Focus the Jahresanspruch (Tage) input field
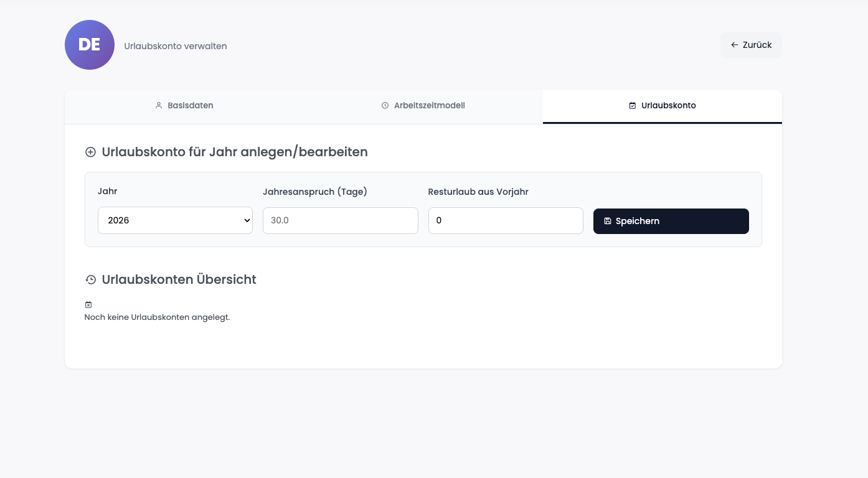The image size is (868, 478). tap(340, 220)
